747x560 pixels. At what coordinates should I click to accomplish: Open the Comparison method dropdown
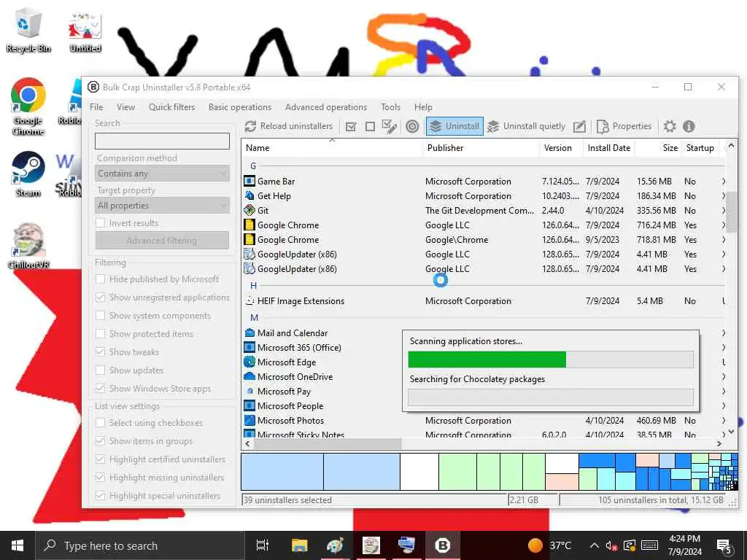(x=162, y=174)
